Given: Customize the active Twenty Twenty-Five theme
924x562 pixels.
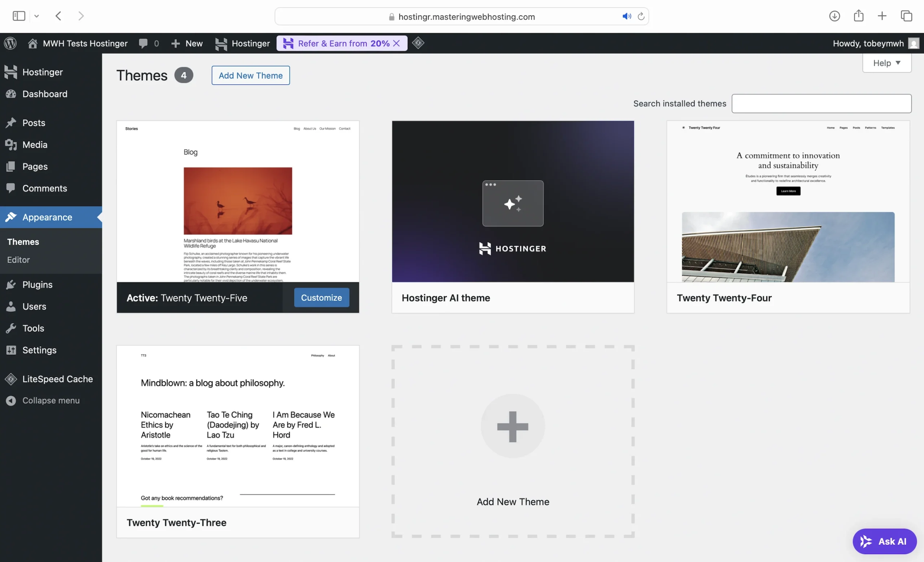Looking at the screenshot, I should pyautogui.click(x=321, y=298).
